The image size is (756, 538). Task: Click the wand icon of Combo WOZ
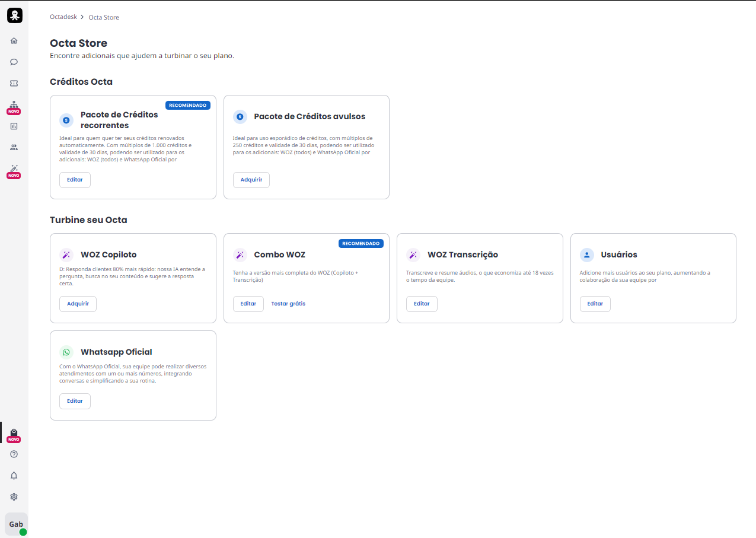coord(240,254)
